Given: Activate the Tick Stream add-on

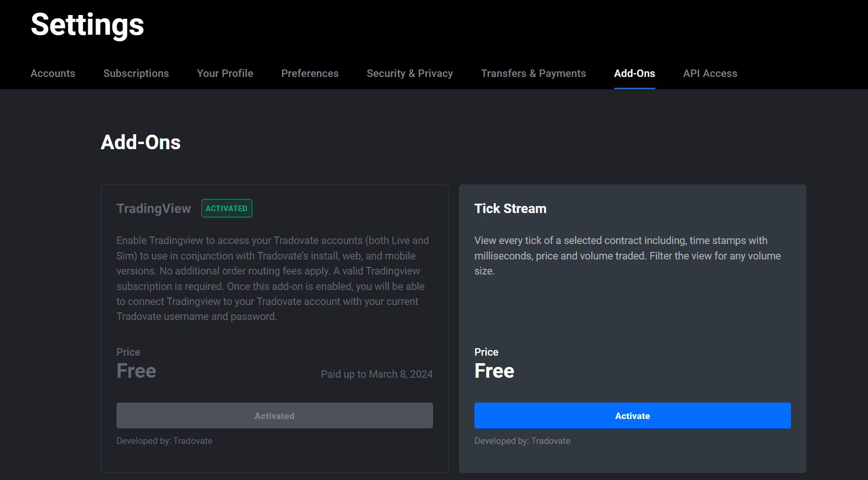Looking at the screenshot, I should click(633, 416).
